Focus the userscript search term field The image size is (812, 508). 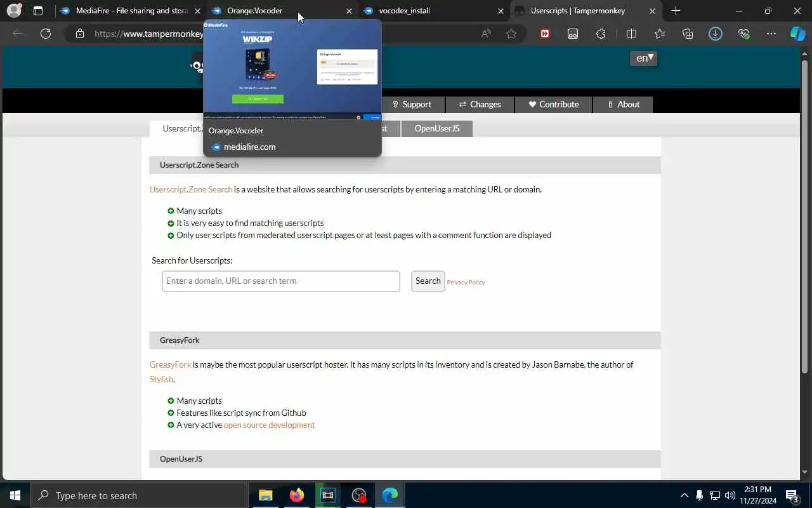point(281,281)
